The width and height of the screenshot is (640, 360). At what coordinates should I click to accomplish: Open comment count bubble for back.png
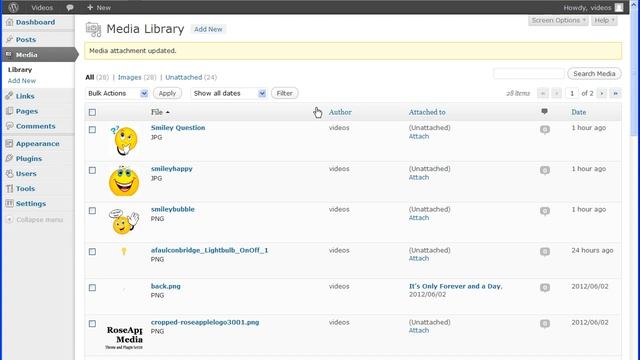544,288
